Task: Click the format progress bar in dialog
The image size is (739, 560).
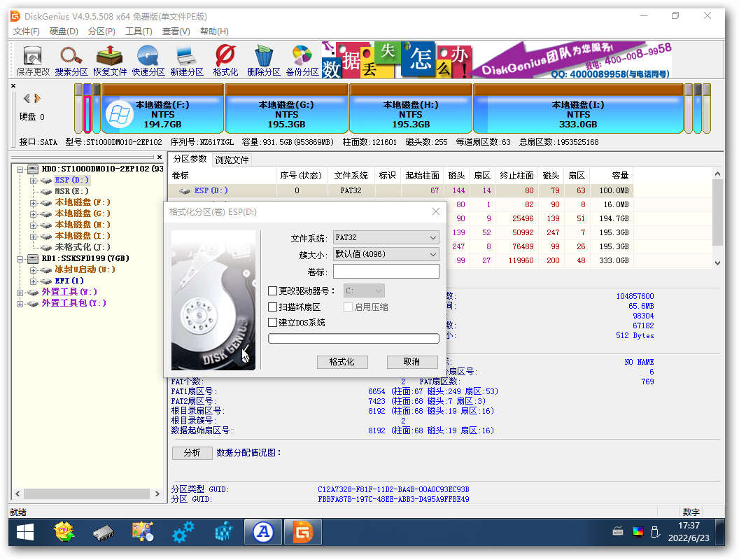Action: pyautogui.click(x=353, y=339)
